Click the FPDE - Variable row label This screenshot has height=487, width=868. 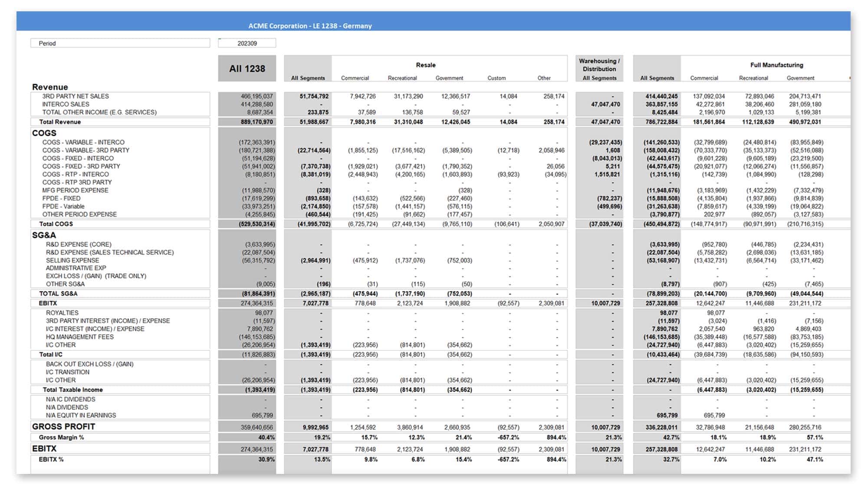pyautogui.click(x=63, y=206)
